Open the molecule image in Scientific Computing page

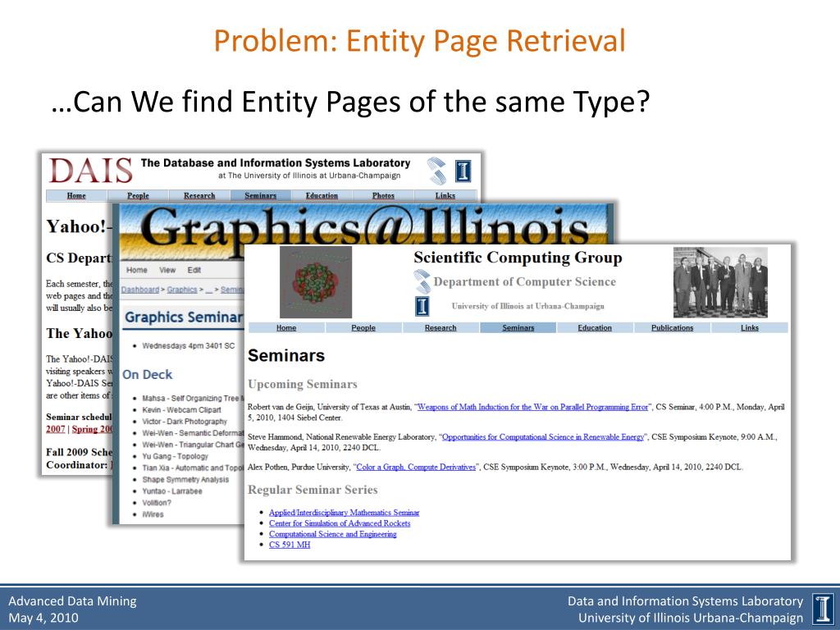pyautogui.click(x=316, y=282)
